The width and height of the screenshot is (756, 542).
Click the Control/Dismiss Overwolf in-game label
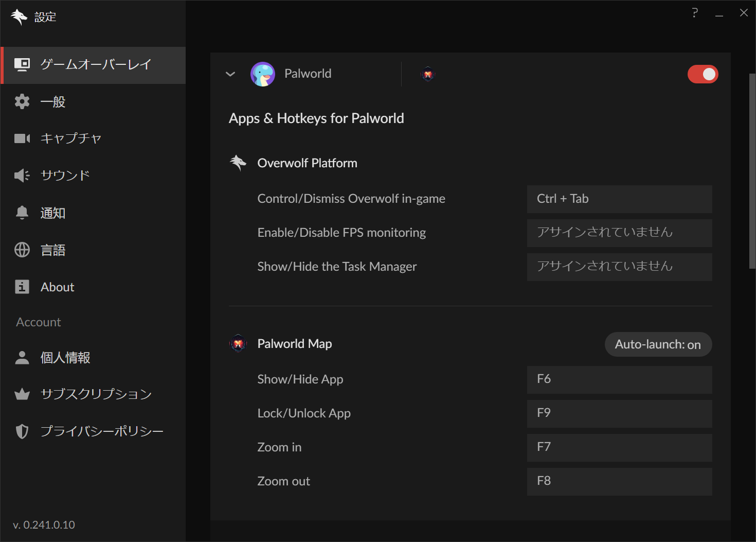pyautogui.click(x=351, y=199)
